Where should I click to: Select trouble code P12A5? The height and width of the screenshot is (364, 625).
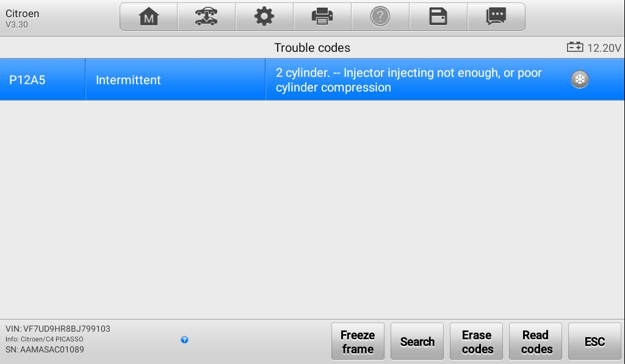click(x=27, y=80)
